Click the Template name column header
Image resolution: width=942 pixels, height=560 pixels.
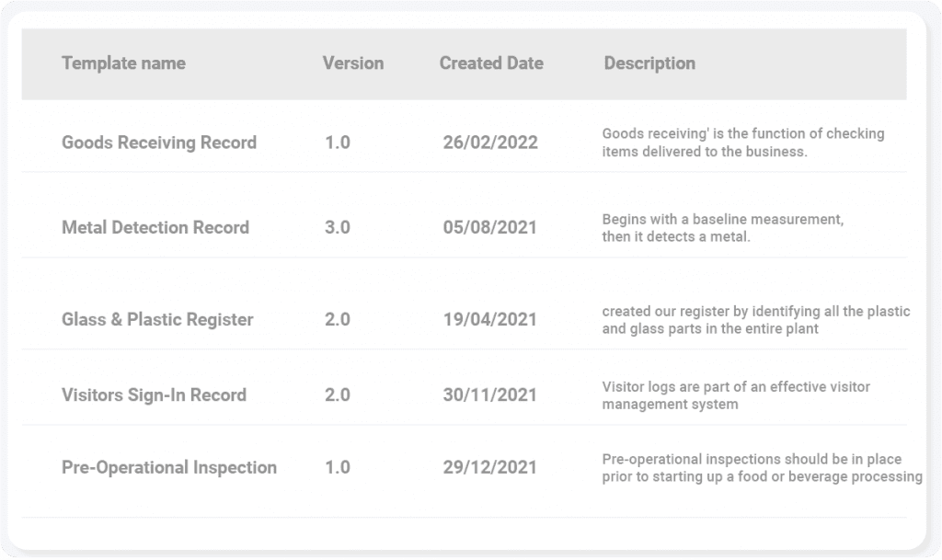(x=123, y=63)
